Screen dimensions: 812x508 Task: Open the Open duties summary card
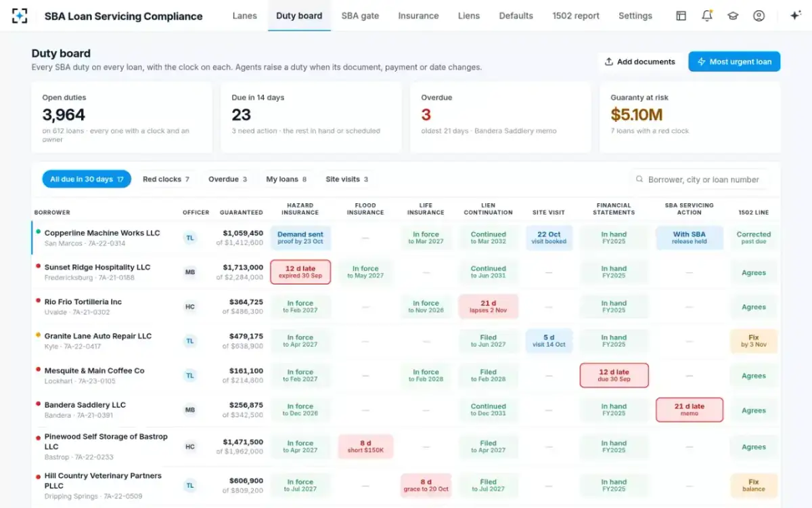pos(122,118)
